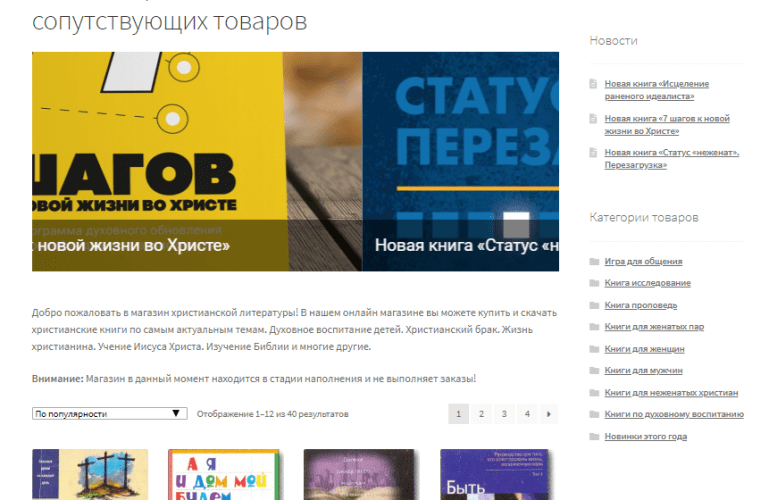The height and width of the screenshot is (500, 769).
Task: Click folder icon beside Книги для женщин
Action: (594, 349)
